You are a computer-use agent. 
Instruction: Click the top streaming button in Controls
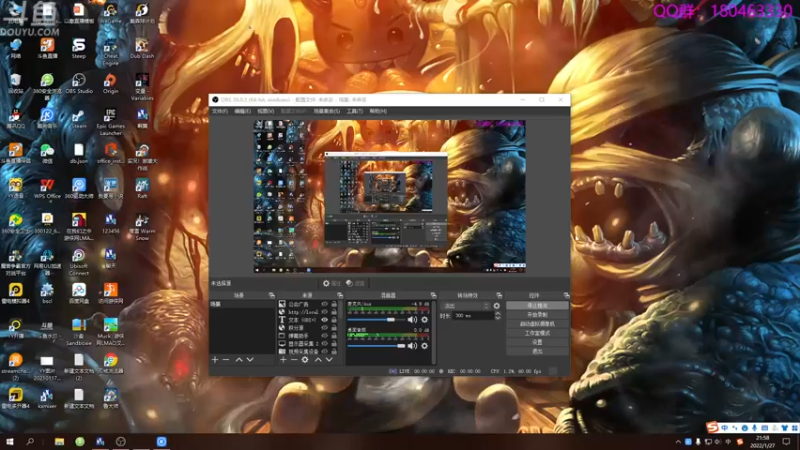coord(537,305)
